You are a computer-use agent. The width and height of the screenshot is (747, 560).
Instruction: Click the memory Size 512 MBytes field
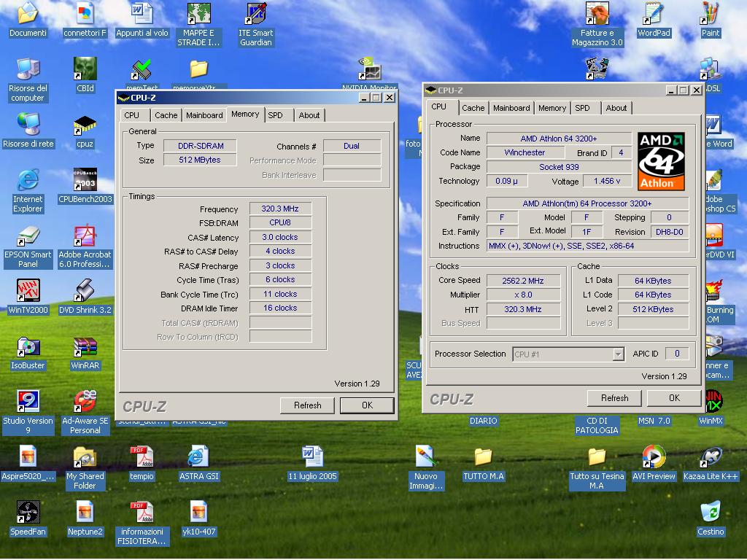(200, 160)
